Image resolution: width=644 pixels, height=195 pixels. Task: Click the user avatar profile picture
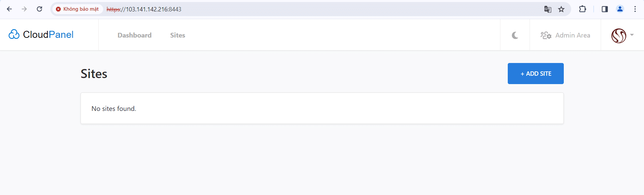(618, 36)
